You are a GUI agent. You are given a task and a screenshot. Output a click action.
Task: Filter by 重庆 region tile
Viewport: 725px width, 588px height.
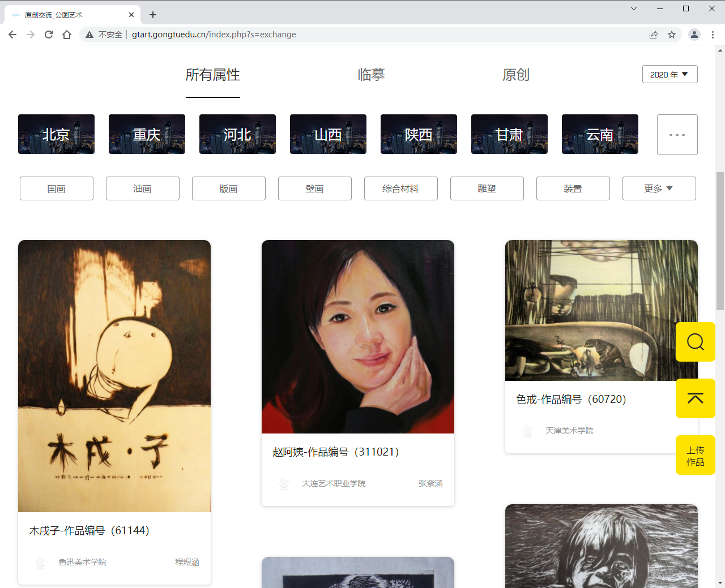coord(147,134)
